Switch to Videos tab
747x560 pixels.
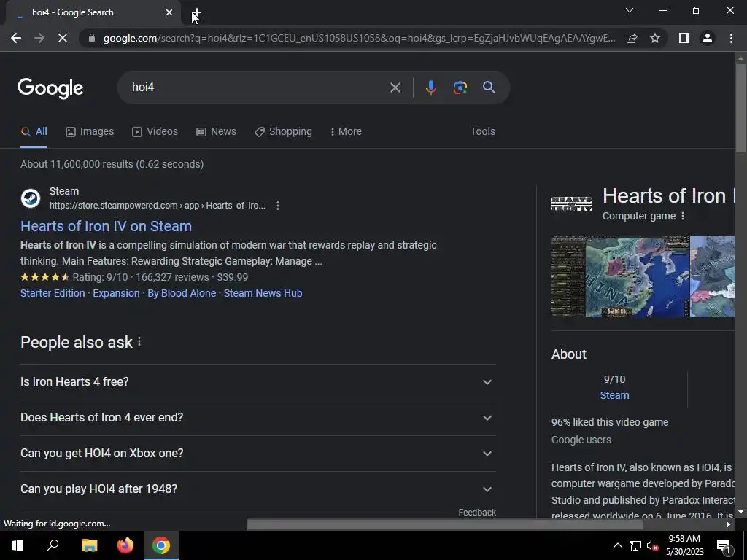[155, 131]
